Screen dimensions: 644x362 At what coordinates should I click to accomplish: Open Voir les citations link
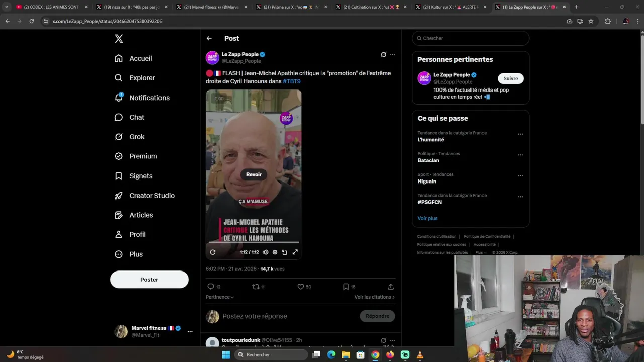374,297
